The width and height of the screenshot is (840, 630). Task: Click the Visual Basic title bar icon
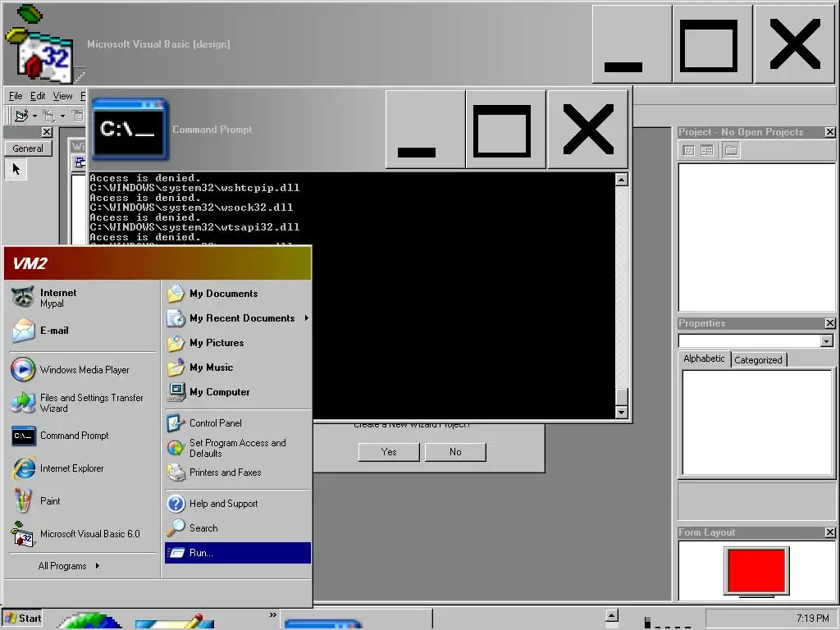[43, 44]
